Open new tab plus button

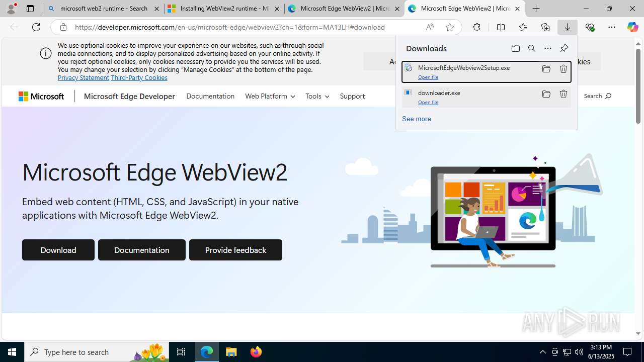coord(536,9)
